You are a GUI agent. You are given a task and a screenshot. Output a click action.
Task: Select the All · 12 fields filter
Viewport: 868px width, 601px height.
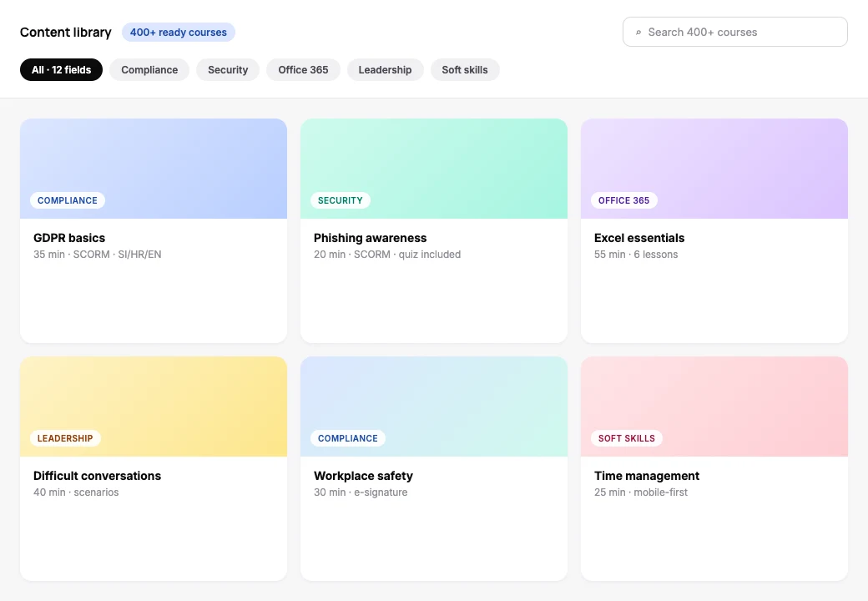pyautogui.click(x=62, y=70)
